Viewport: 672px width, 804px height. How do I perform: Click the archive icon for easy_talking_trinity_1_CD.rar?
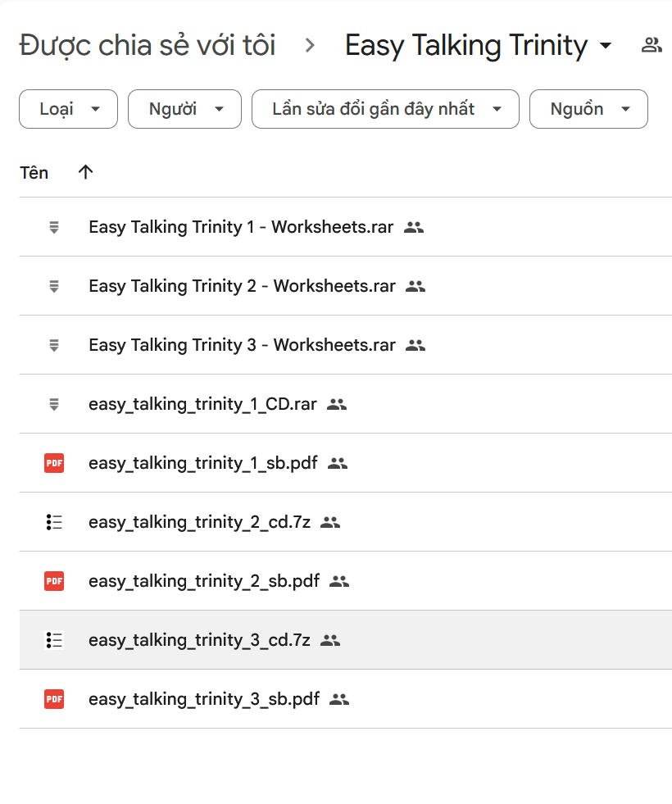point(54,404)
